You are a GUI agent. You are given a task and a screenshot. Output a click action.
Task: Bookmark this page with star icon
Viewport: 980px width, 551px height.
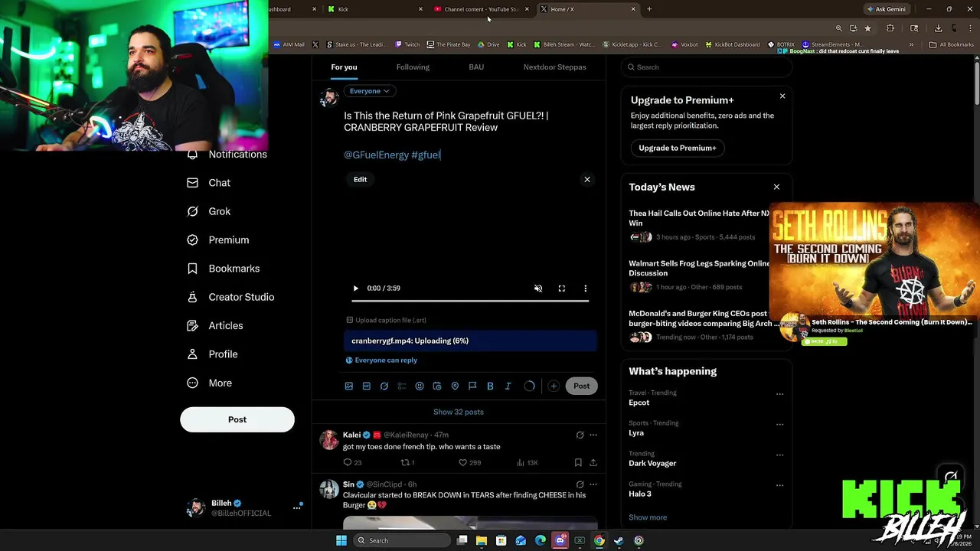[867, 28]
